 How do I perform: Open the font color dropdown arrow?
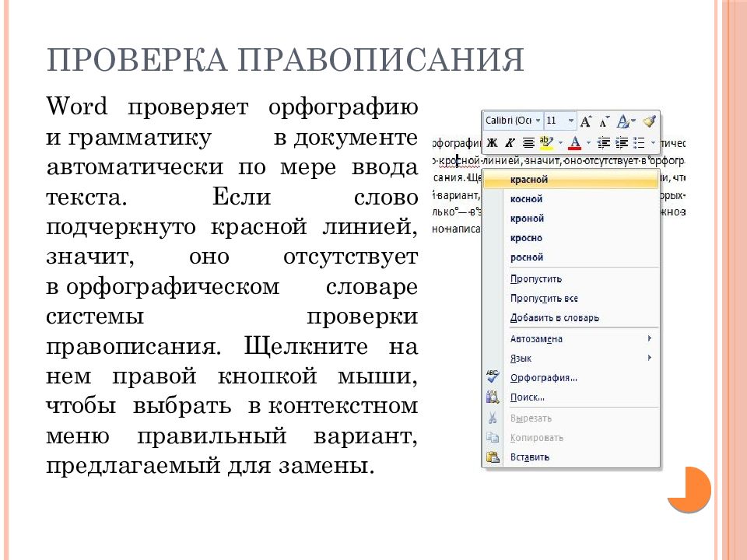[588, 142]
